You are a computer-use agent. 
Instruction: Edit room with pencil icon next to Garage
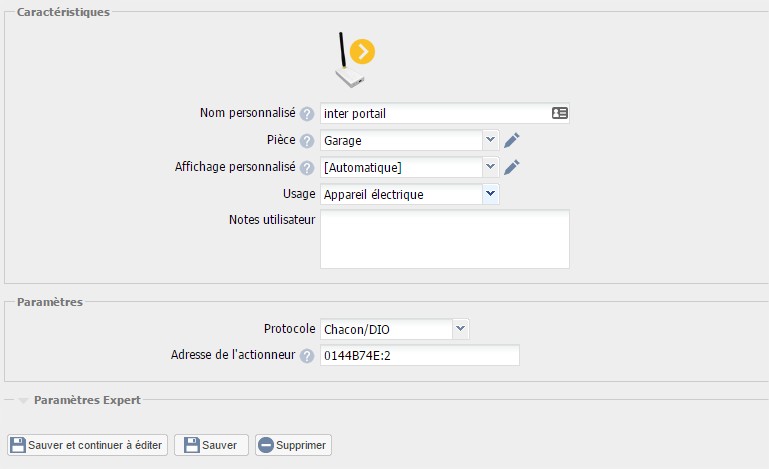(512, 140)
